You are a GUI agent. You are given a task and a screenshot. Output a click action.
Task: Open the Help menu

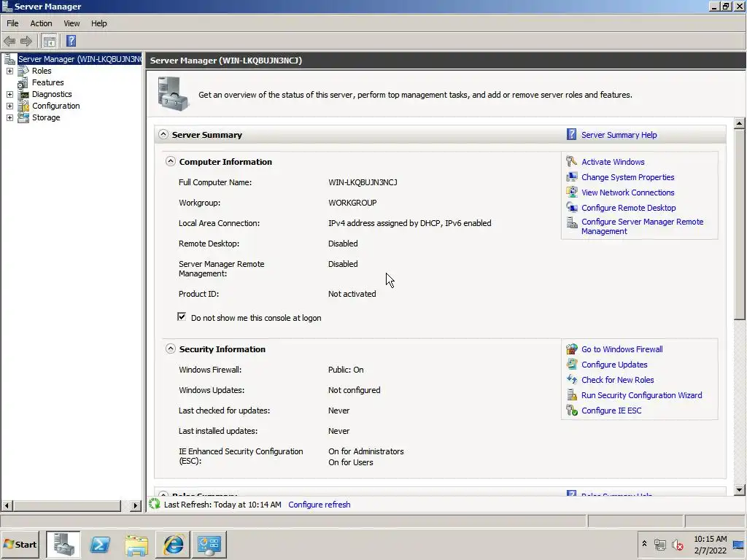coord(99,23)
